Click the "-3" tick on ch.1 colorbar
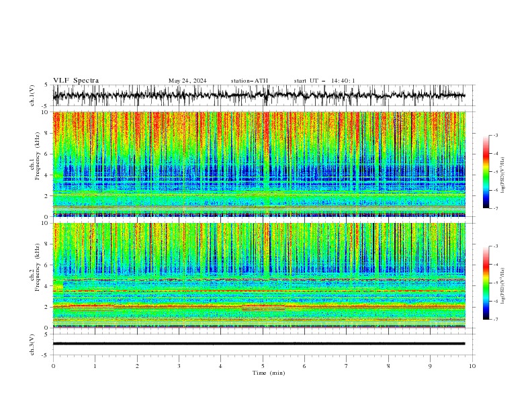The image size is (532, 411). pos(495,135)
